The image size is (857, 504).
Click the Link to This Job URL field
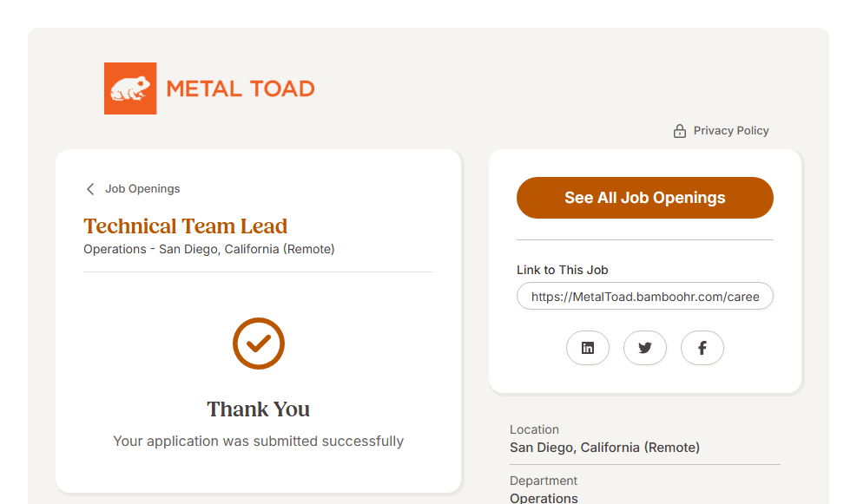[x=644, y=297]
